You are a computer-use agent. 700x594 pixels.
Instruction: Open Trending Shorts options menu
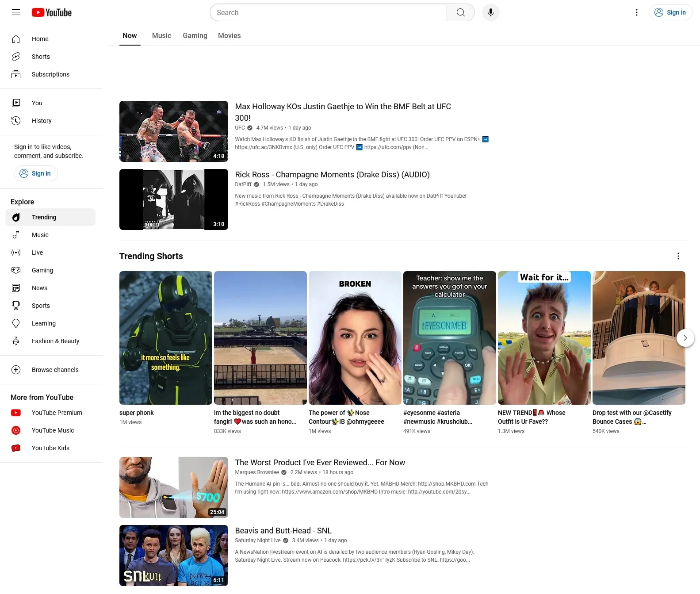click(678, 256)
